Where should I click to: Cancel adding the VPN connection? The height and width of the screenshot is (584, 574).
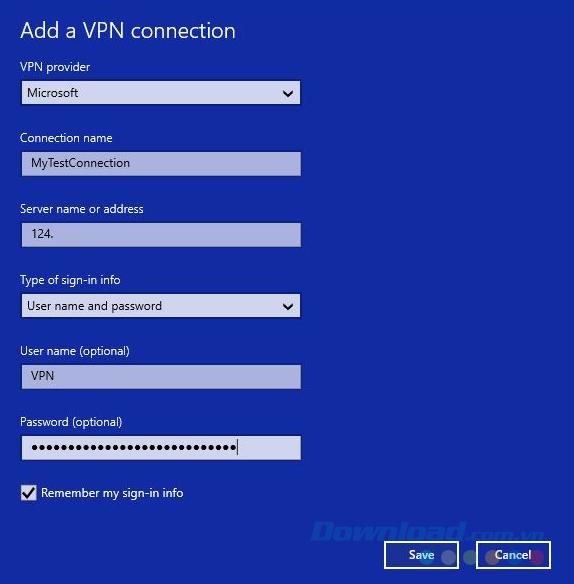(513, 555)
